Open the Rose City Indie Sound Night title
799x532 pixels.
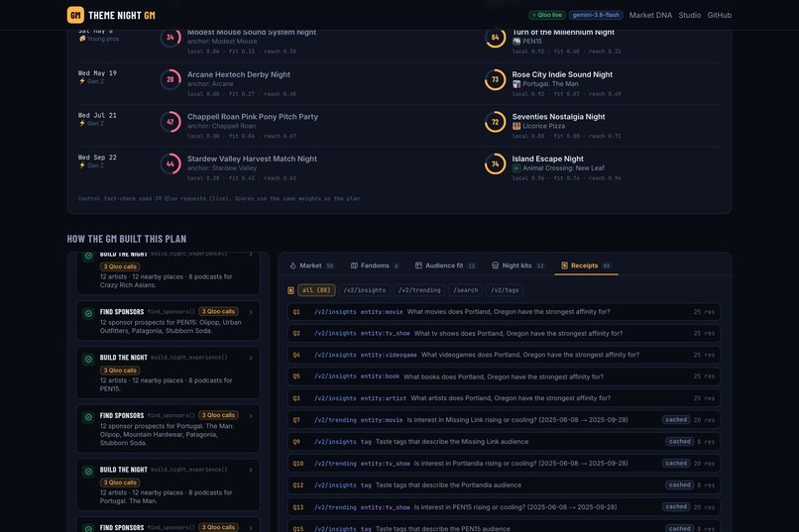point(562,74)
